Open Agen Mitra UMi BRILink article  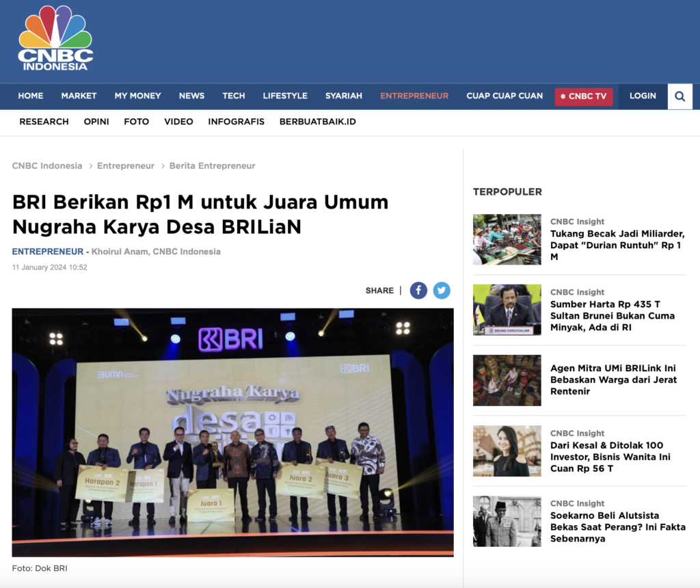point(614,380)
